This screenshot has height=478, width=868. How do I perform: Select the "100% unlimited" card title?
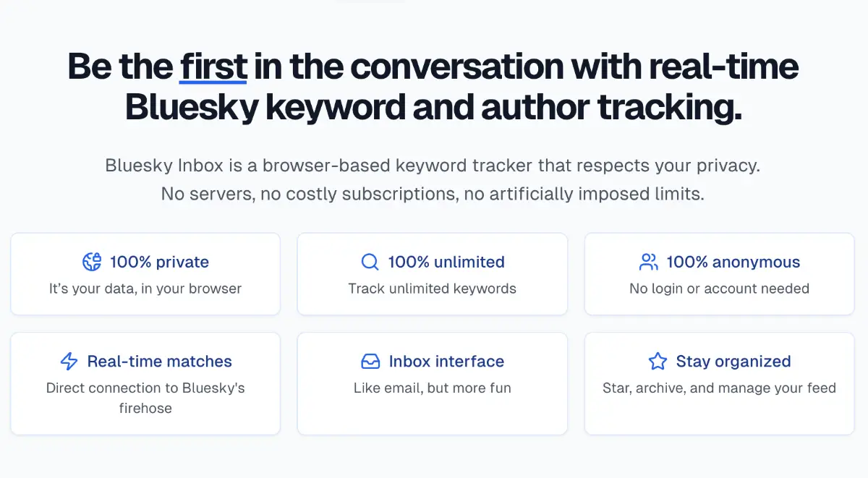tap(446, 262)
